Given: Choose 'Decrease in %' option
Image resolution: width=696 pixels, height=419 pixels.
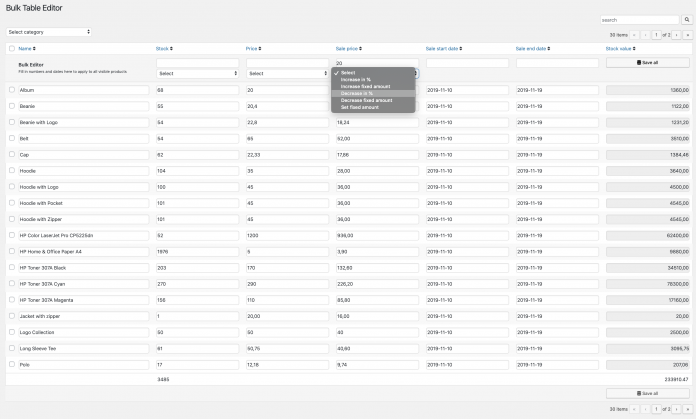Looking at the screenshot, I should tap(373, 93).
